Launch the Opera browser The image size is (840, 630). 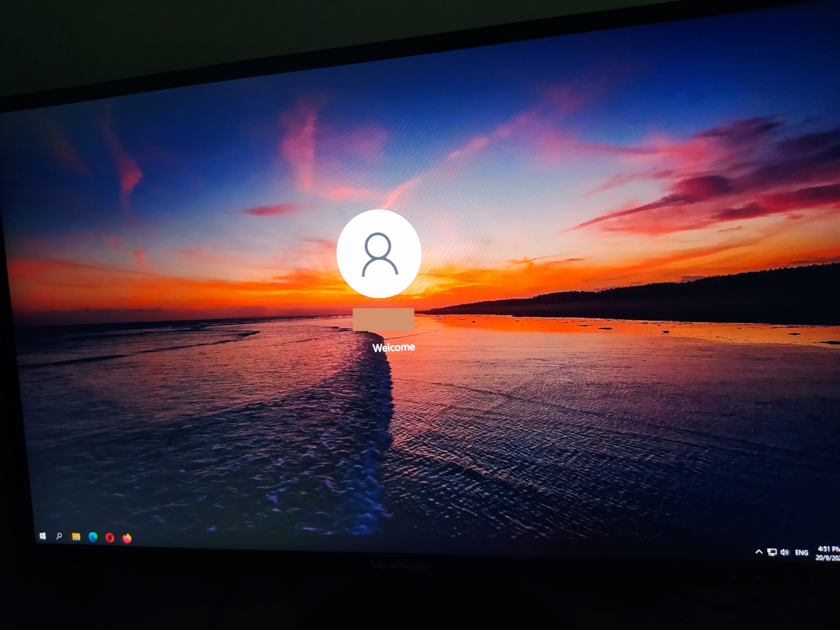coord(109,537)
